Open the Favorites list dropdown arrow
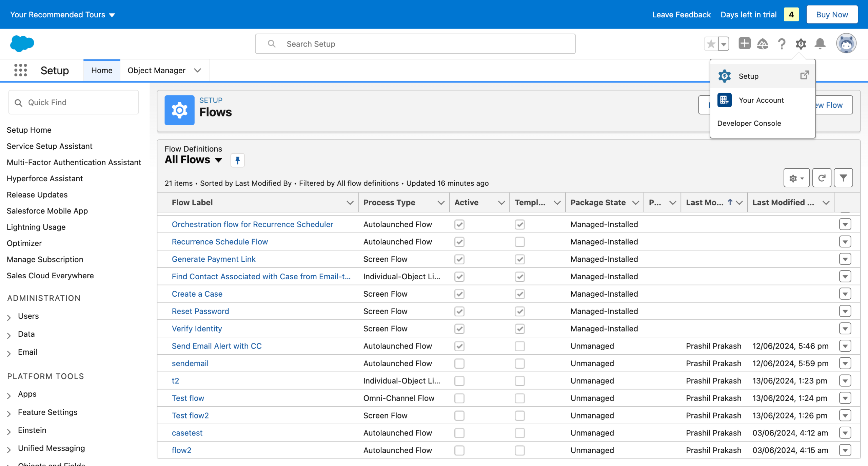 point(724,44)
